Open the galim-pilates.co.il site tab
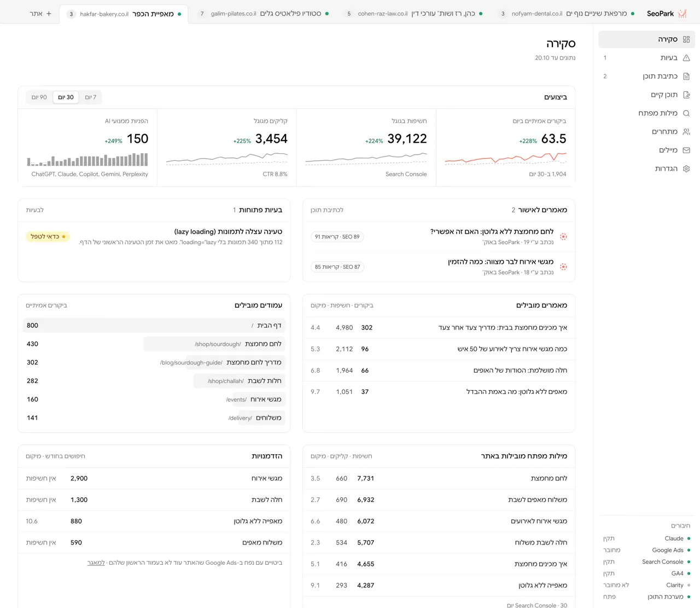The image size is (700, 608). 264,14
